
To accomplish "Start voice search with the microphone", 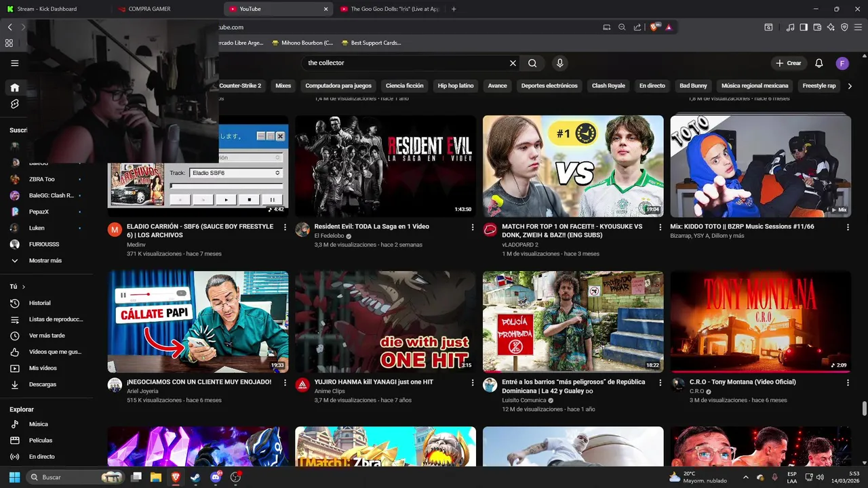I will [x=559, y=63].
